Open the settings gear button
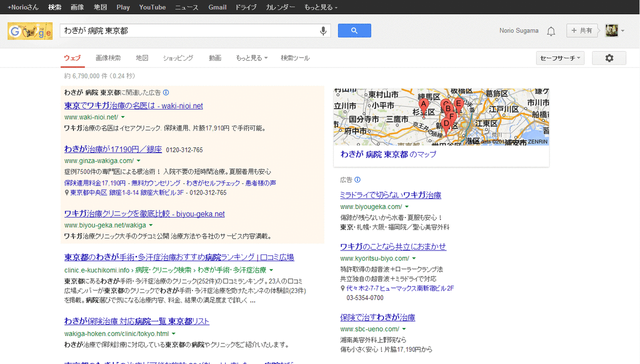Image resolution: width=640 pixels, height=364 pixels. click(x=609, y=58)
